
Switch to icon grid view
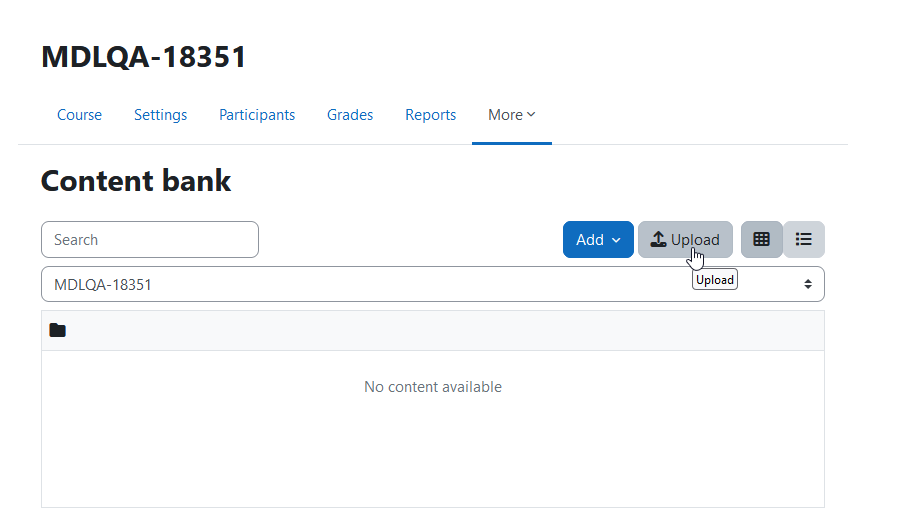[x=762, y=239]
